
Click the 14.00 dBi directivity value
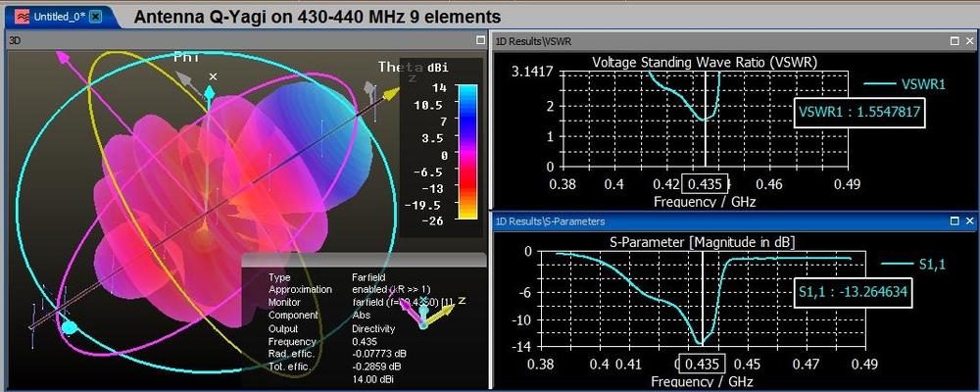(373, 379)
